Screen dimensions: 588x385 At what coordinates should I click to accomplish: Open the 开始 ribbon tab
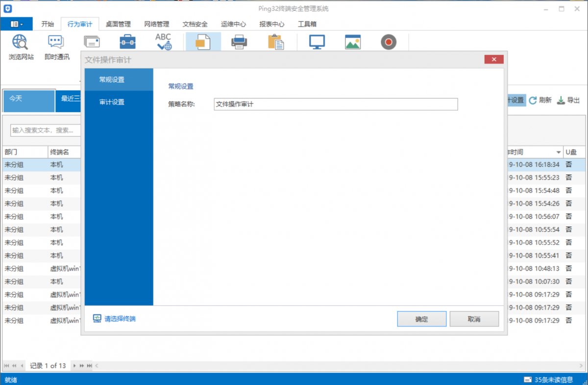pos(48,24)
